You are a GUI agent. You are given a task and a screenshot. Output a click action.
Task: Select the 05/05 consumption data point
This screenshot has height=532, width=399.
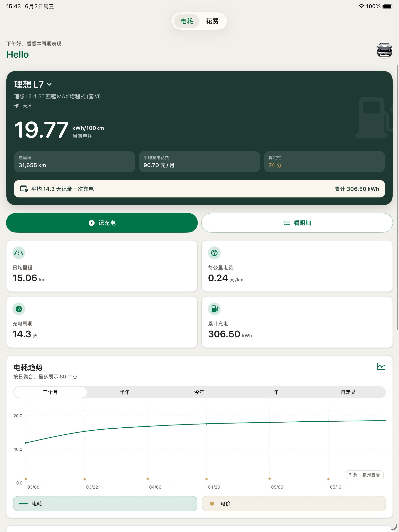[x=269, y=422]
